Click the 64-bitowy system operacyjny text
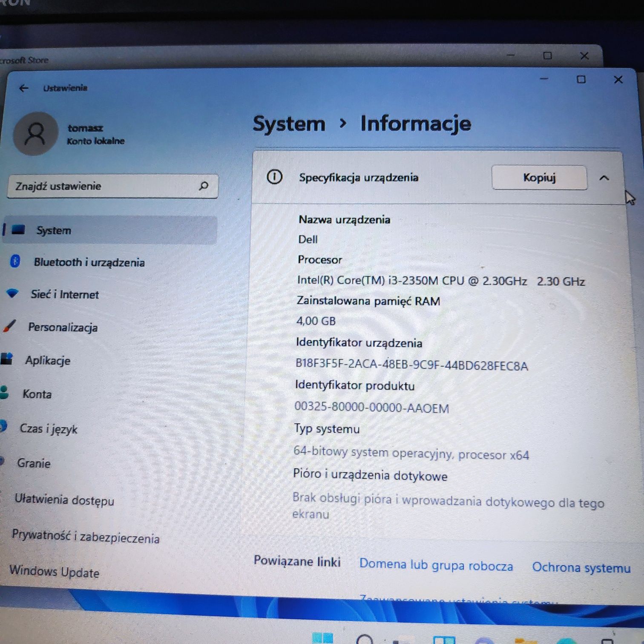This screenshot has width=644, height=644. coord(411,453)
